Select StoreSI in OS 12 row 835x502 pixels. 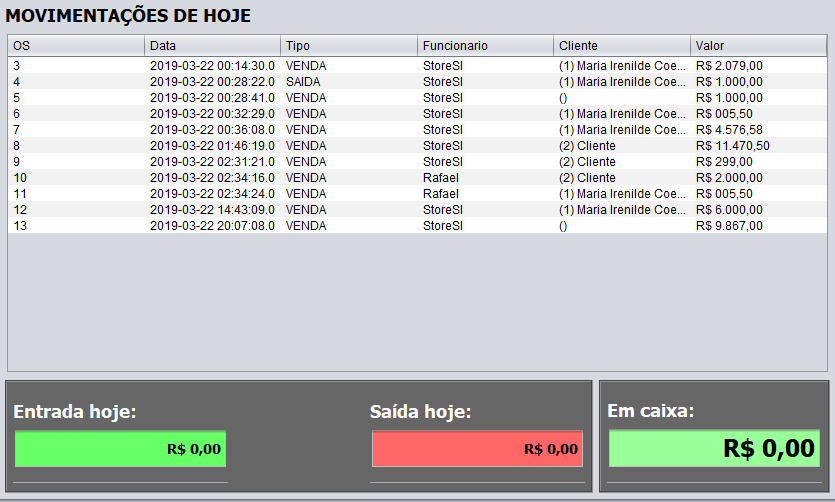443,209
